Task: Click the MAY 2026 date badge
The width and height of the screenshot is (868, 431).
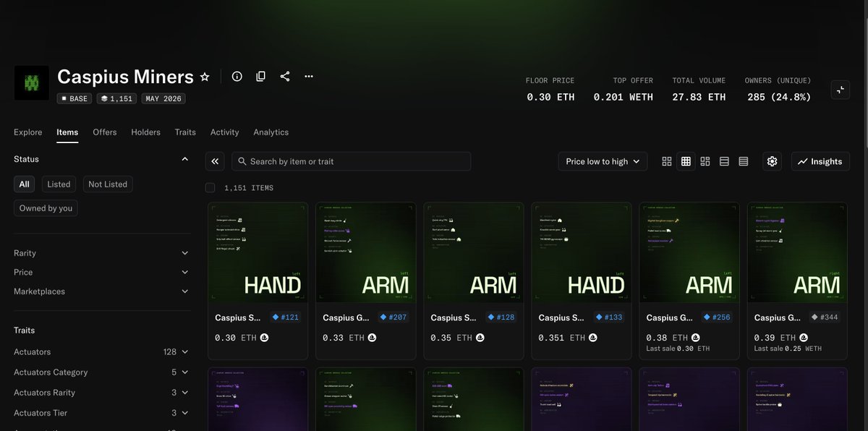Action: [x=163, y=98]
